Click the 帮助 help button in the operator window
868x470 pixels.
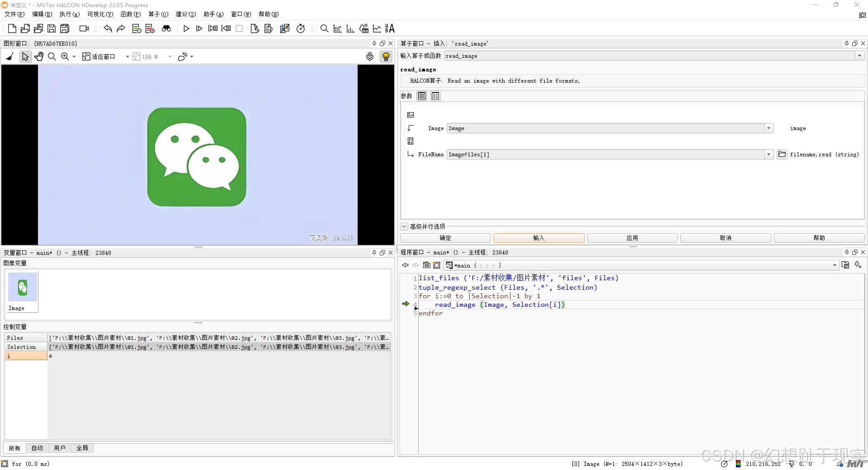click(x=819, y=238)
